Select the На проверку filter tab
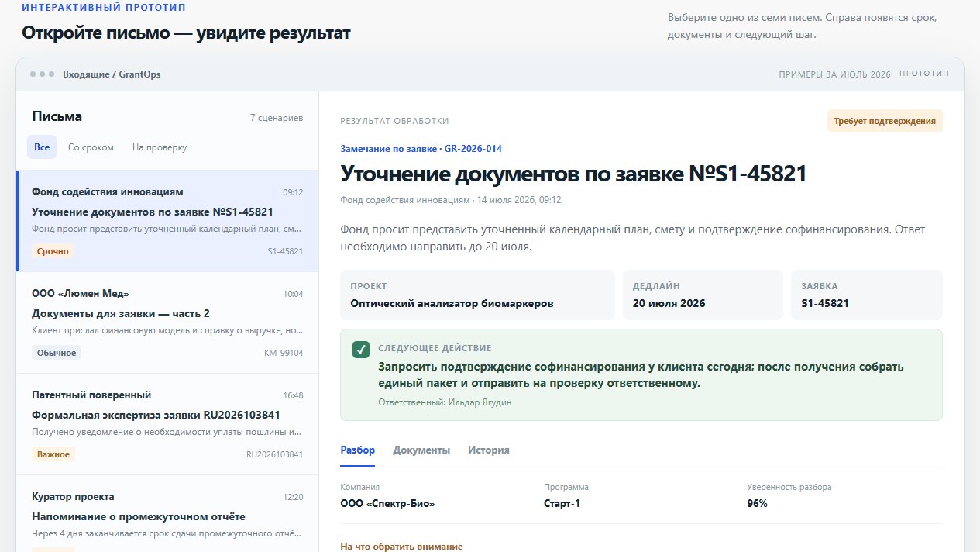Screen dimensions: 980x552 coord(160,147)
